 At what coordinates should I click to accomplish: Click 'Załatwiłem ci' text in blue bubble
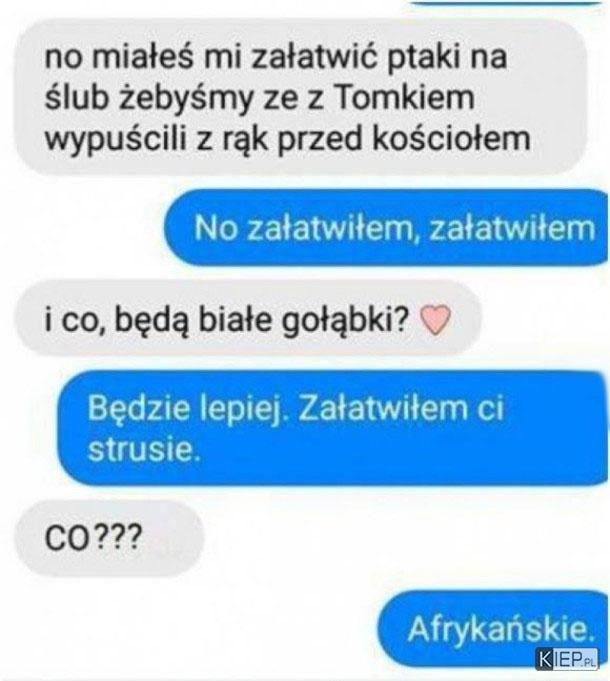(401, 408)
